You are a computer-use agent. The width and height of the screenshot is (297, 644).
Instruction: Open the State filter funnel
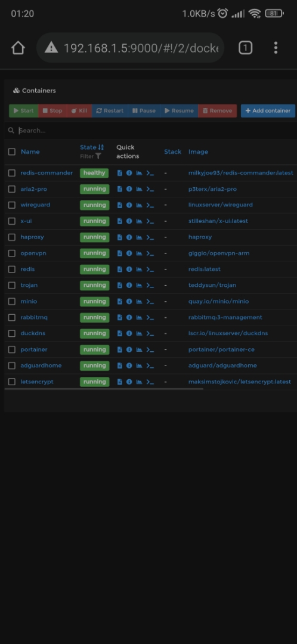98,156
